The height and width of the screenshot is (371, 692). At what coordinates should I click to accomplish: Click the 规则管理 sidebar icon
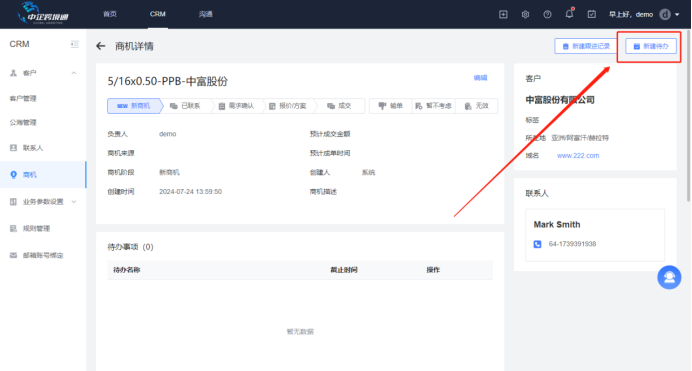[13, 229]
